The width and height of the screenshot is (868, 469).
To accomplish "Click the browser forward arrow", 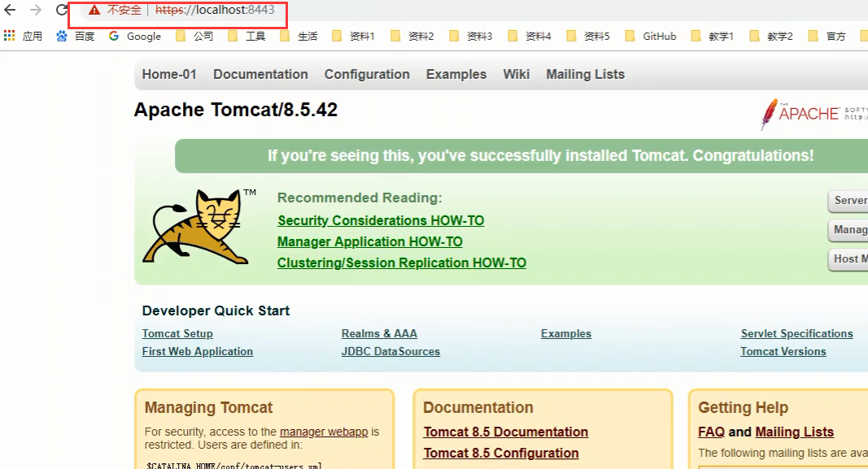I will pos(36,10).
